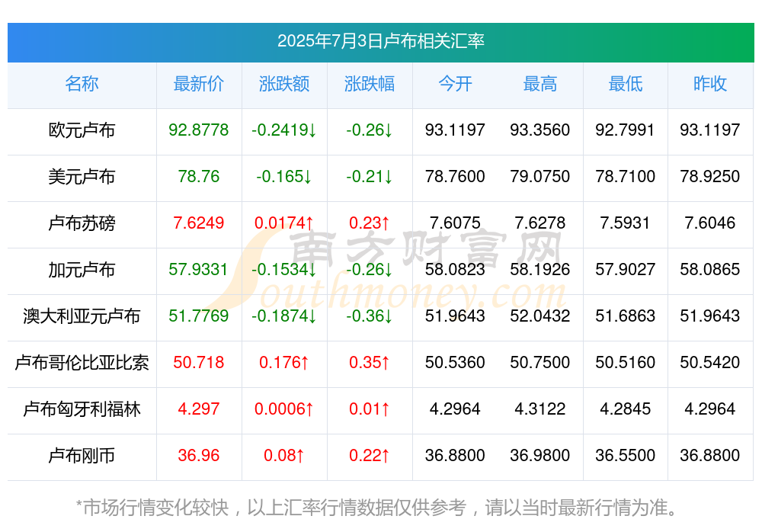Select the high value 7.6278
The width and height of the screenshot is (762, 532).
point(540,223)
